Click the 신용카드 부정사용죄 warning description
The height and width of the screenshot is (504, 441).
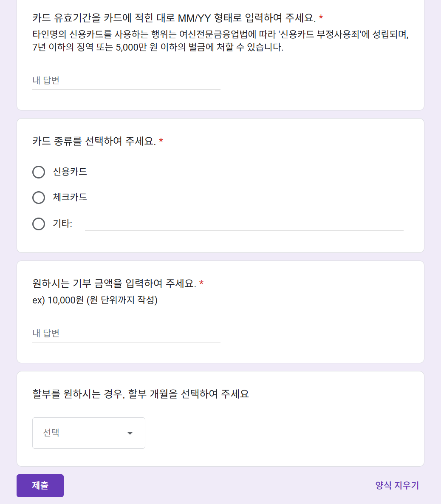220,41
